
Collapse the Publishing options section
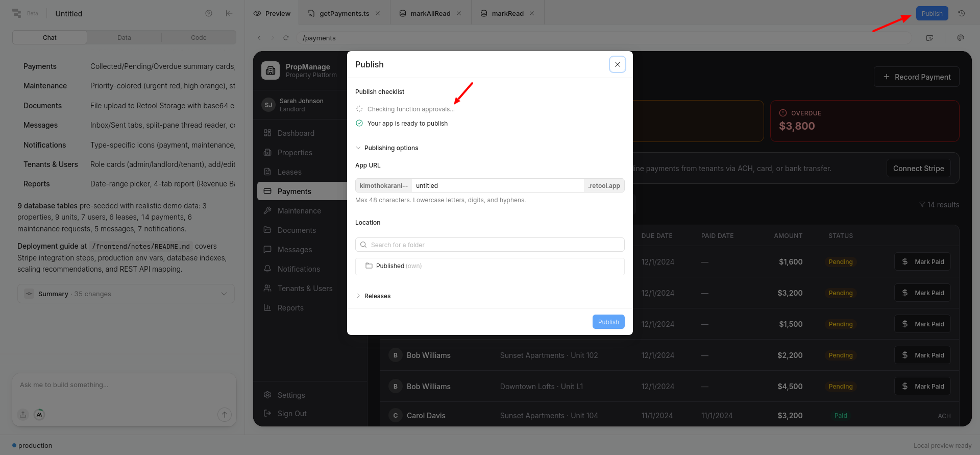(387, 148)
